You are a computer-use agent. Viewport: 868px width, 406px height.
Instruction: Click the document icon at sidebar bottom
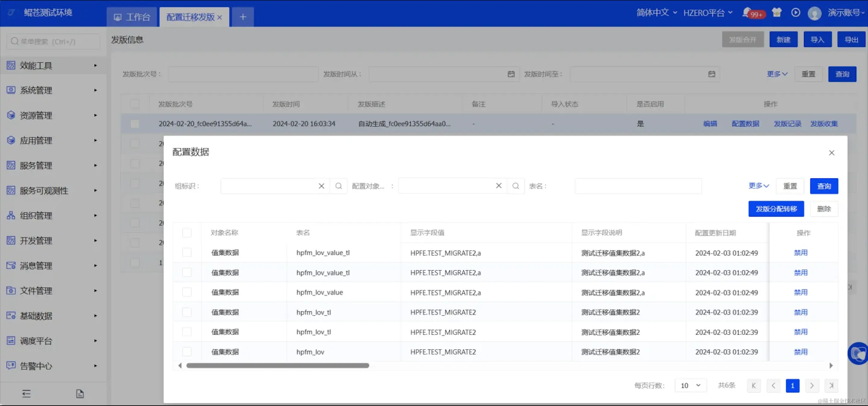80,394
